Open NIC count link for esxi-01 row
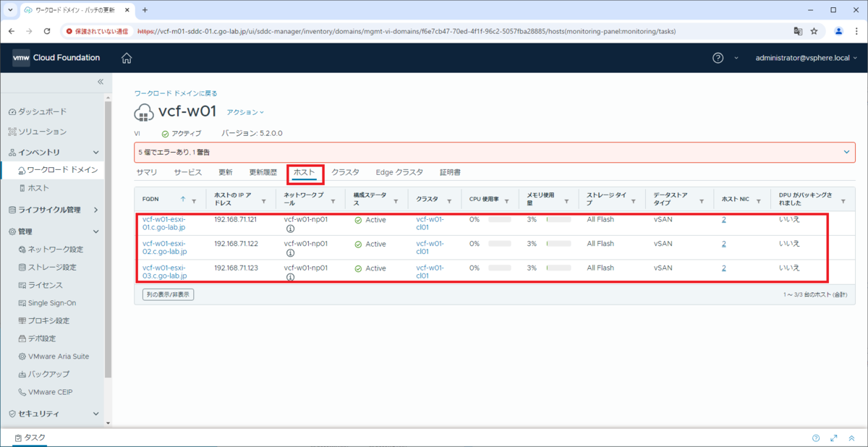Screen dimensions: 868x447 [723, 219]
